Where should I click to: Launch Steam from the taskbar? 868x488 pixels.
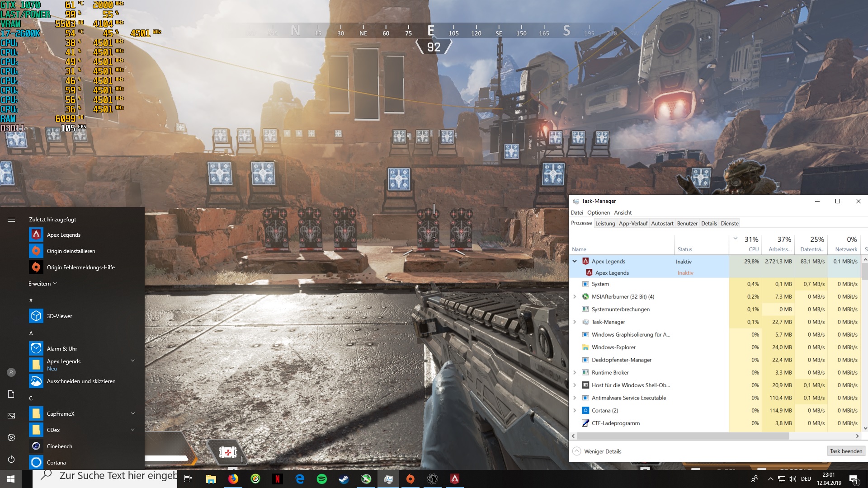pyautogui.click(x=344, y=479)
